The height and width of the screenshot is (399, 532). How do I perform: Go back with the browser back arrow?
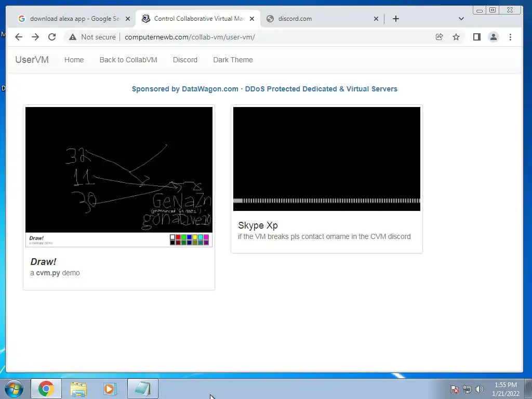click(x=19, y=37)
